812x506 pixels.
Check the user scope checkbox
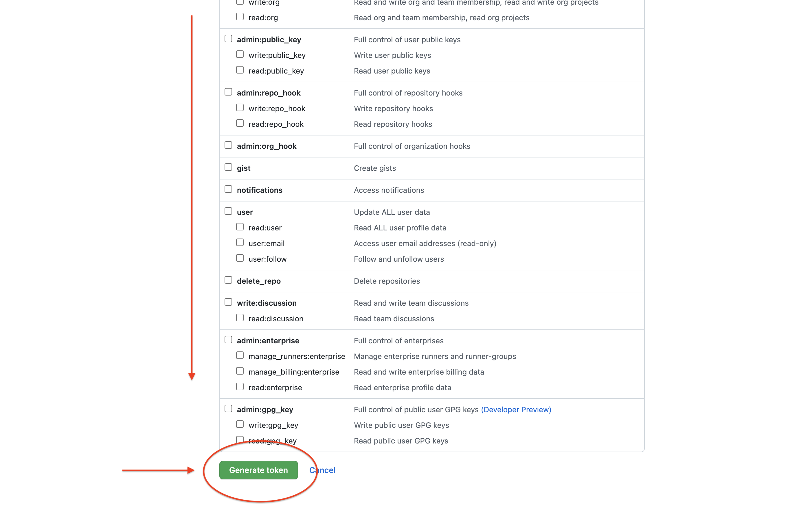(228, 210)
